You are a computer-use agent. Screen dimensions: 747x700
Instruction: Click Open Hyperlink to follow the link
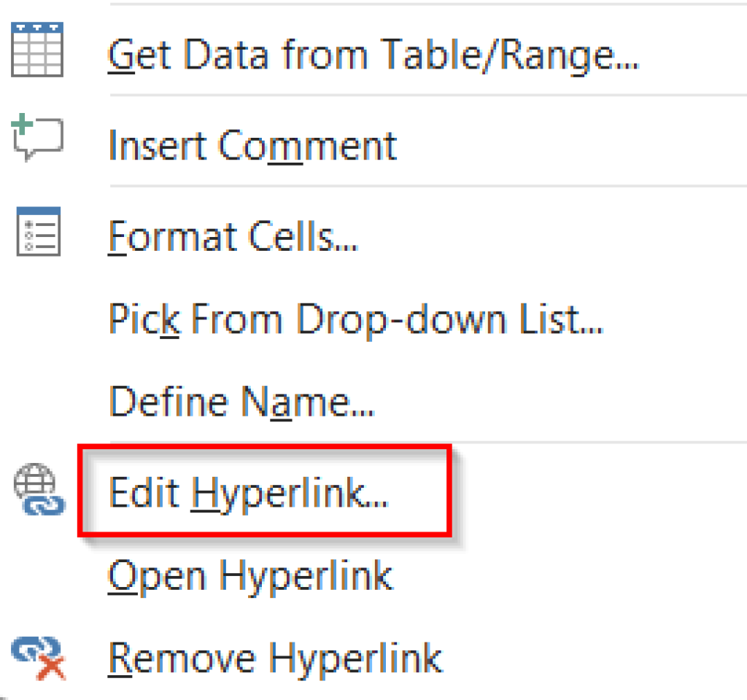pyautogui.click(x=252, y=575)
